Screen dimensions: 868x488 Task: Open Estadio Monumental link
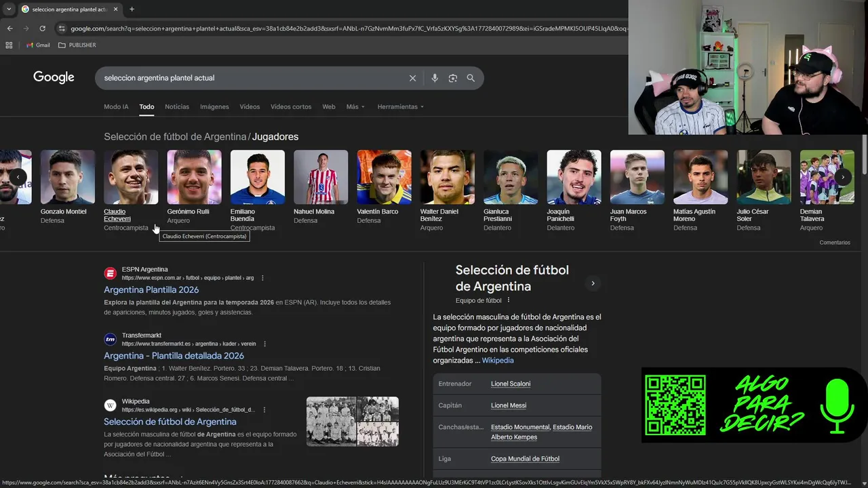[520, 427]
